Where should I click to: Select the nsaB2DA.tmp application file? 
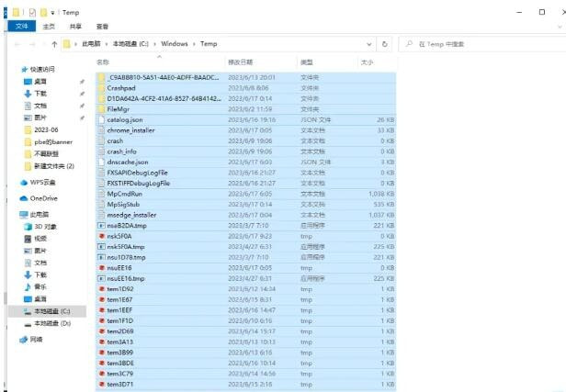tap(126, 225)
